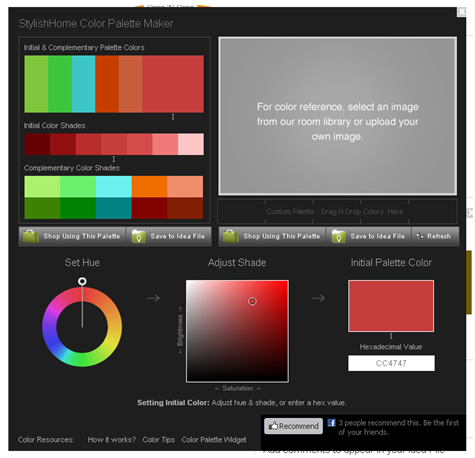Click the shade picker circle marker
This screenshot has width=475, height=458.
(252, 301)
